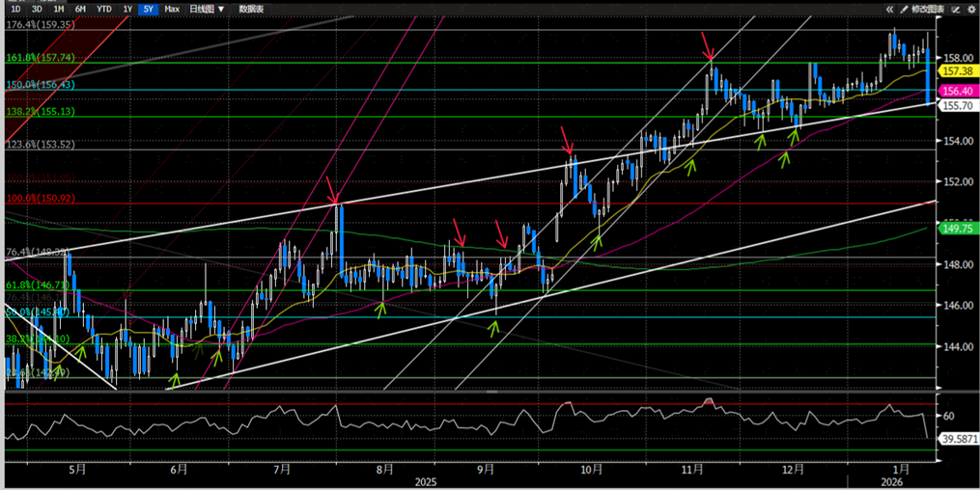Switch chart range to 1M
Viewport: 980px width, 490px height.
pos(58,10)
